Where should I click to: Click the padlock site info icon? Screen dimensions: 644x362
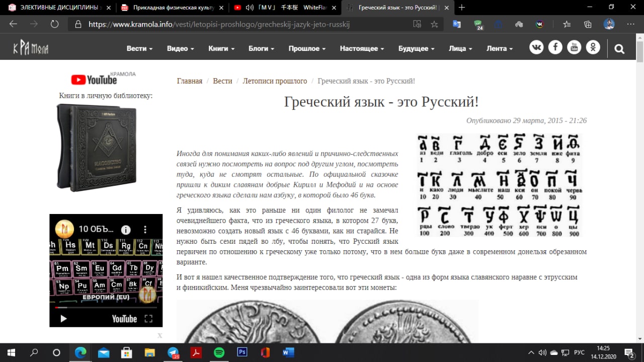[78, 24]
